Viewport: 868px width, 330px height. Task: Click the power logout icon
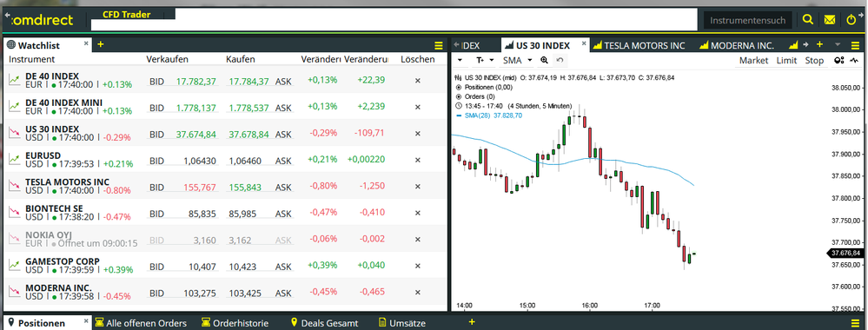[x=851, y=20]
